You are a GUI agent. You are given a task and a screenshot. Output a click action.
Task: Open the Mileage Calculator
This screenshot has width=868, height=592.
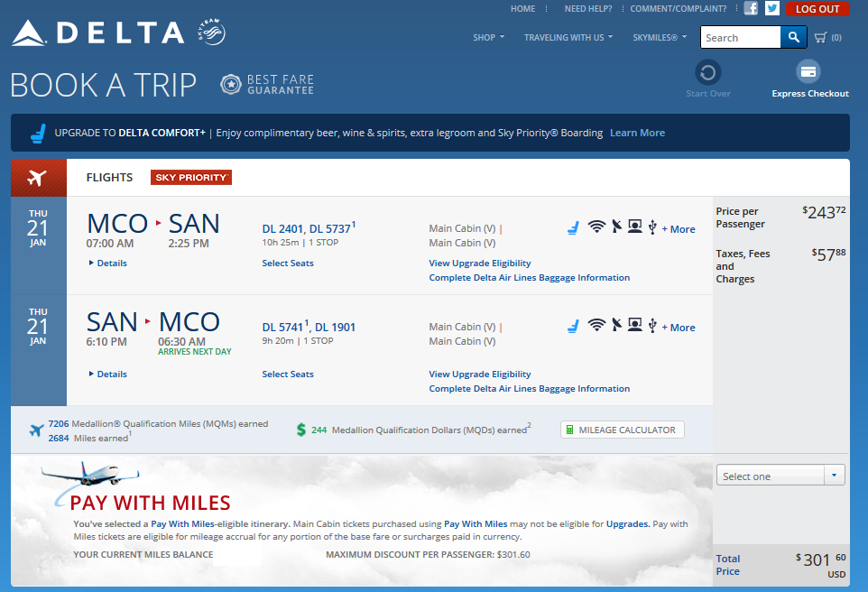click(623, 430)
